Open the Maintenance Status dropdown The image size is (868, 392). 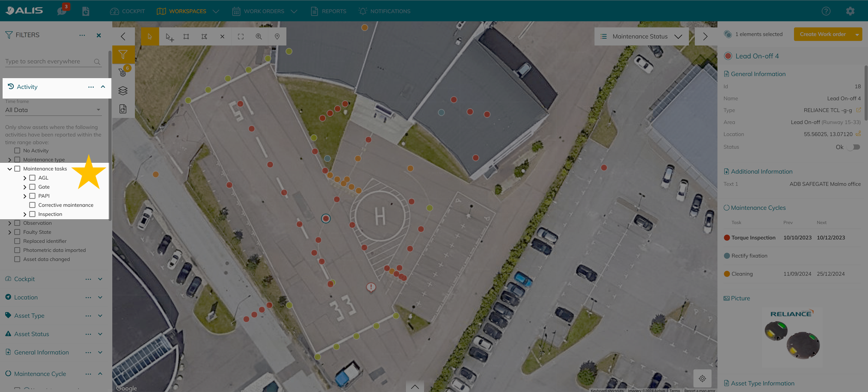coord(641,36)
